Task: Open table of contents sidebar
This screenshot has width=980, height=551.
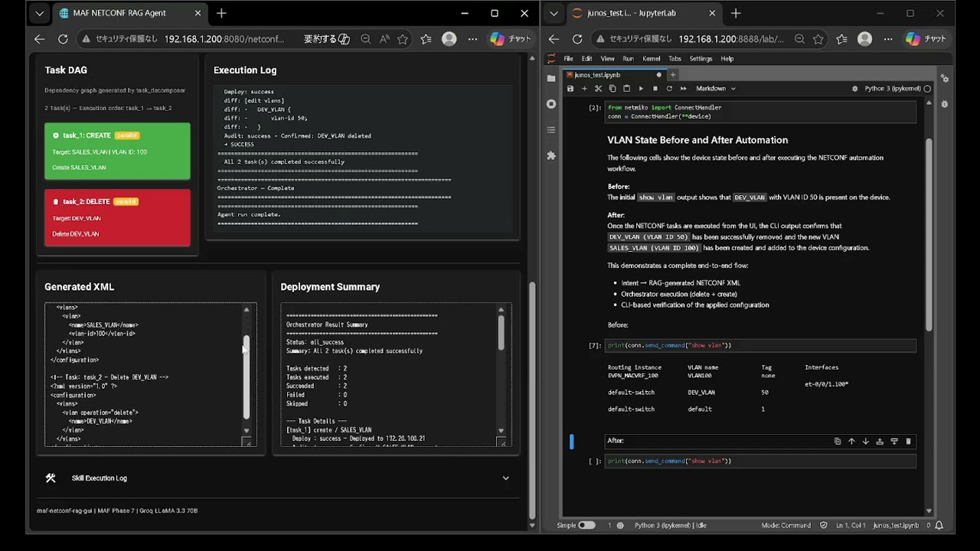Action: (x=551, y=130)
